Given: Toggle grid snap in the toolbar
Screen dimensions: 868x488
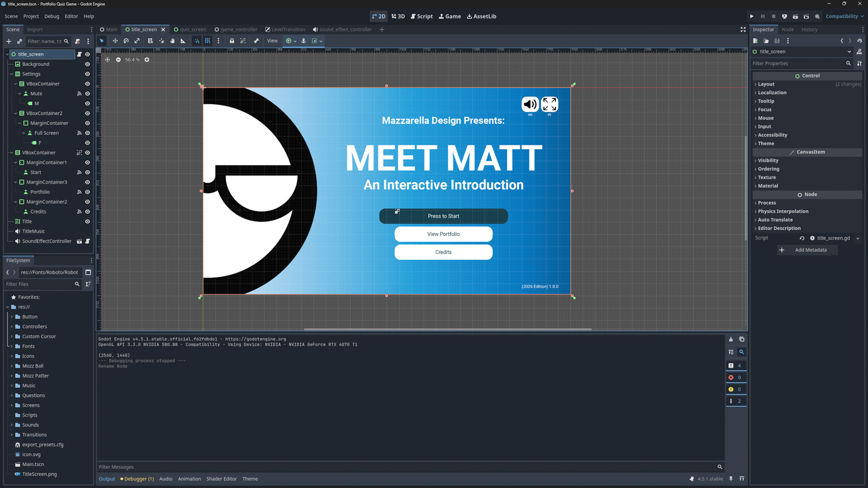Looking at the screenshot, I should (x=208, y=41).
